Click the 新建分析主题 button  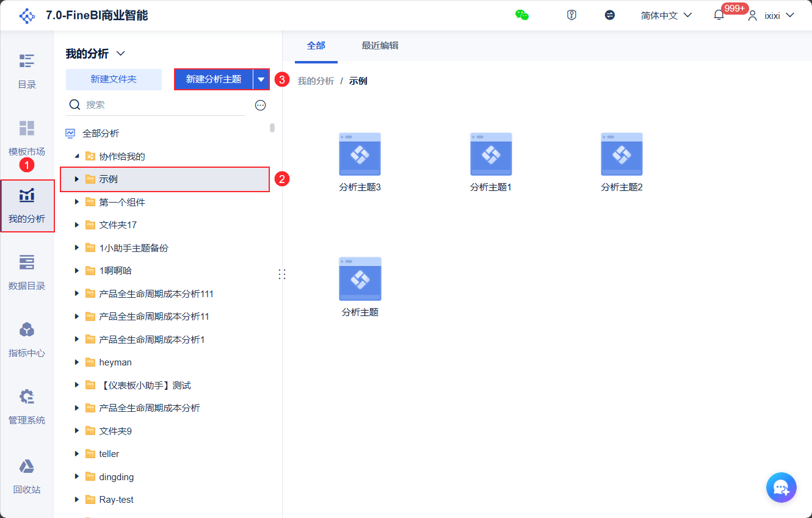(x=214, y=79)
